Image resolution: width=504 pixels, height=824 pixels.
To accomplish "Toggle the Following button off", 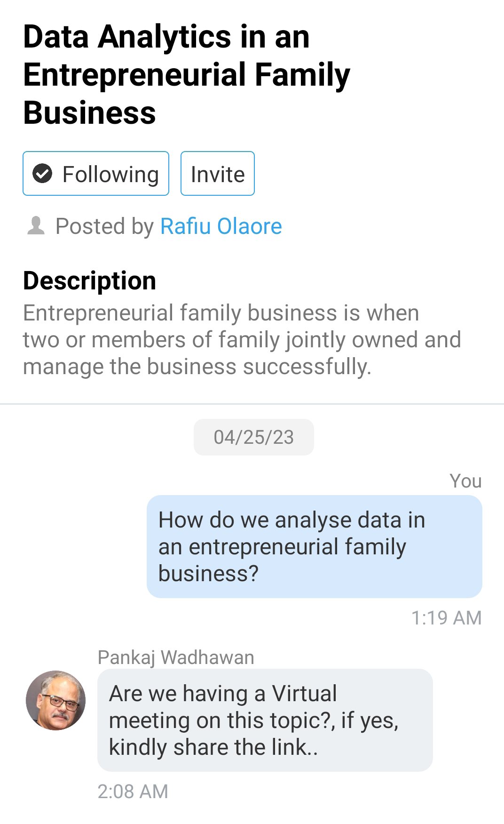I will pyautogui.click(x=96, y=174).
